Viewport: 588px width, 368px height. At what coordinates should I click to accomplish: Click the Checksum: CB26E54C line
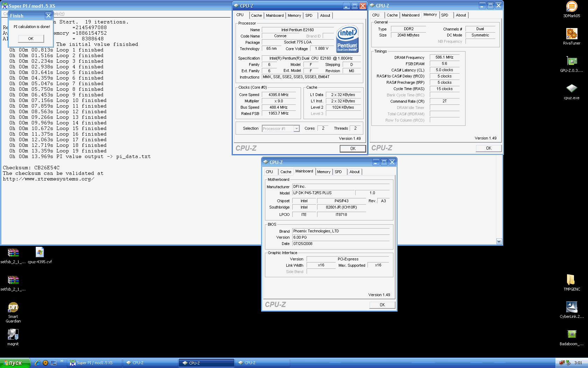(x=31, y=168)
